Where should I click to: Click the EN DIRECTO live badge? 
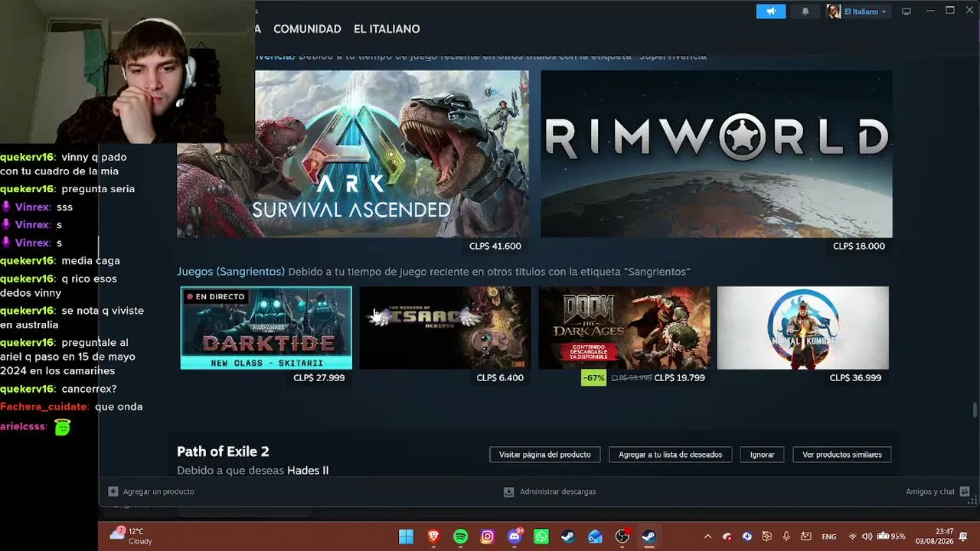click(x=215, y=297)
